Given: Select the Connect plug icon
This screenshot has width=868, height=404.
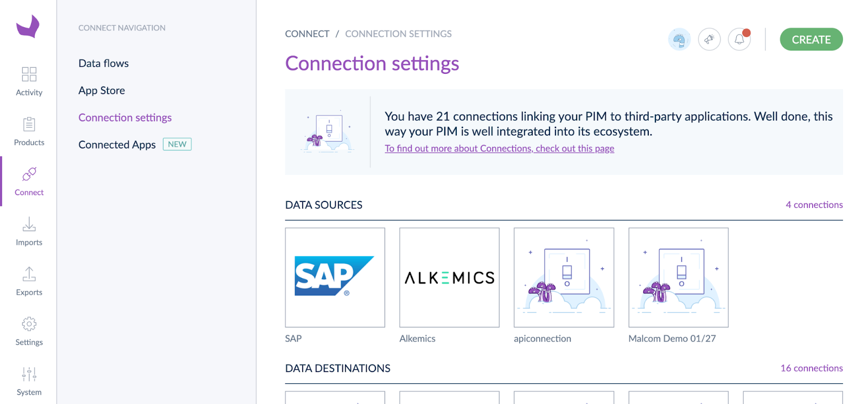Looking at the screenshot, I should [x=29, y=174].
